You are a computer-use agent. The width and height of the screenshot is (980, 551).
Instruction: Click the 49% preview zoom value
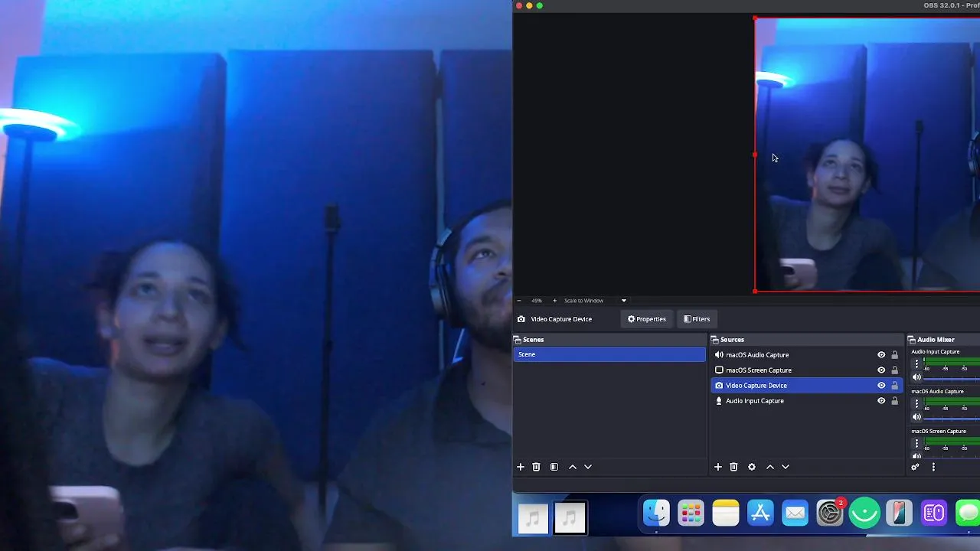pos(537,301)
